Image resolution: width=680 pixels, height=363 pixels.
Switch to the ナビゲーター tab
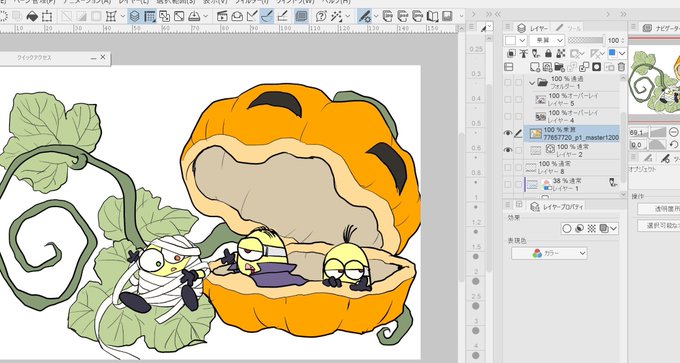660,28
